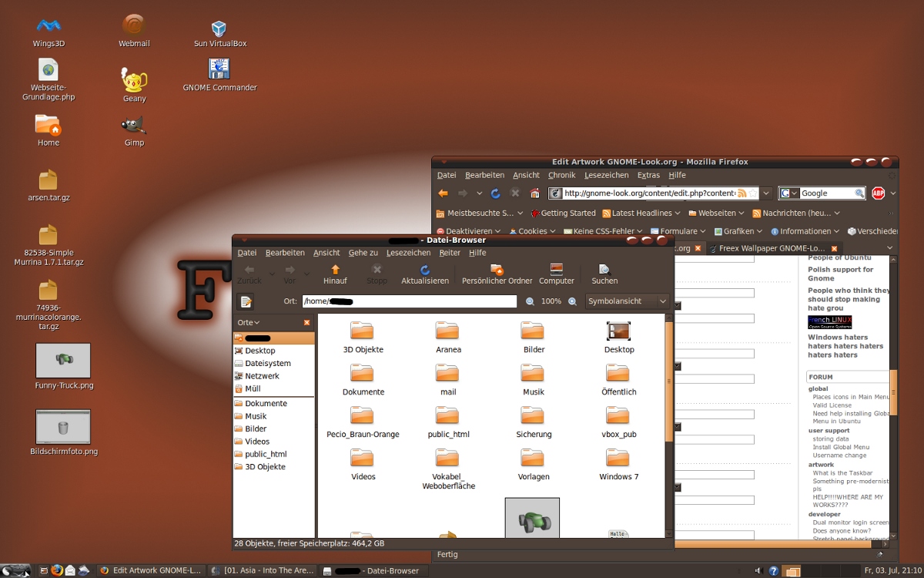924x578 pixels.
Task: Open the Symbolansicht view dropdown
Action: (x=627, y=301)
